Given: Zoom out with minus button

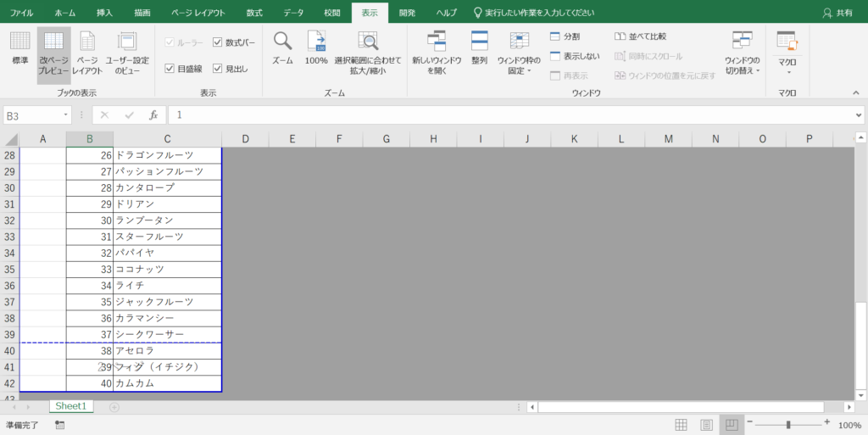Looking at the screenshot, I should coord(750,422).
